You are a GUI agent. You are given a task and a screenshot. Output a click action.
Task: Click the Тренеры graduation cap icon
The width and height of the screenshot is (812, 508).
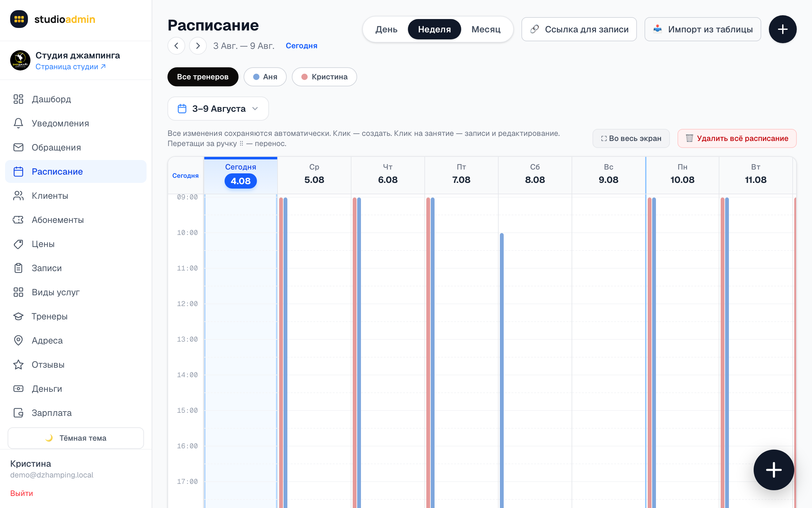18,317
